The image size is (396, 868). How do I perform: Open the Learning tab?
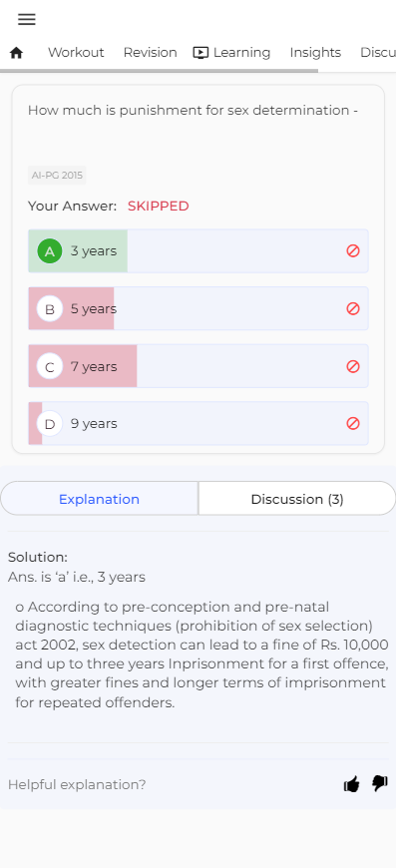click(231, 53)
